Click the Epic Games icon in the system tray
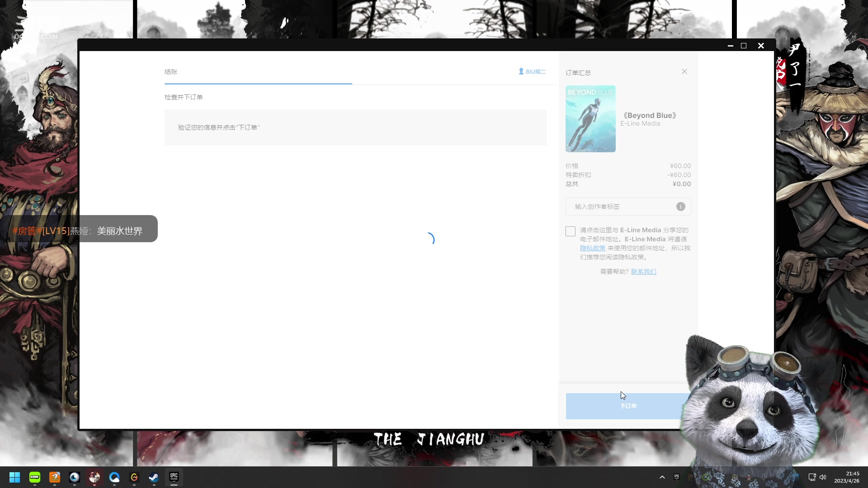This screenshot has height=488, width=868. (x=677, y=477)
